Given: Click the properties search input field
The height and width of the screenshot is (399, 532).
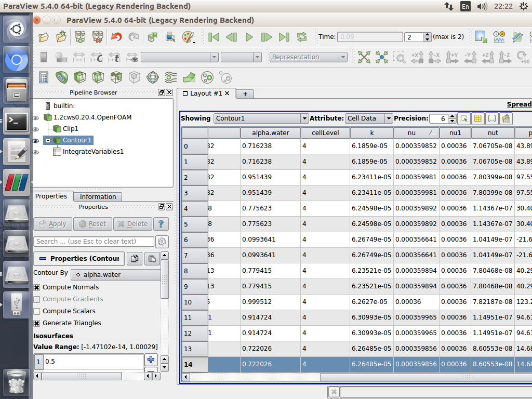Looking at the screenshot, I should point(94,242).
